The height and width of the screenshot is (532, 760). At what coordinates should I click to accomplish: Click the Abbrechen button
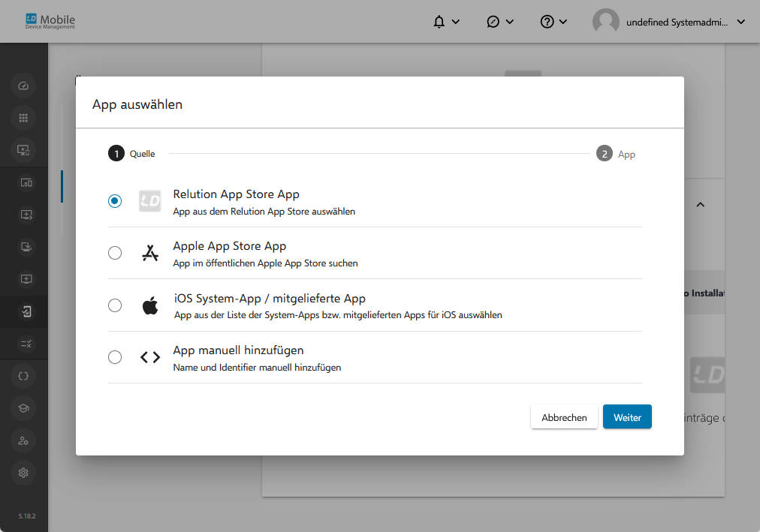tap(564, 416)
